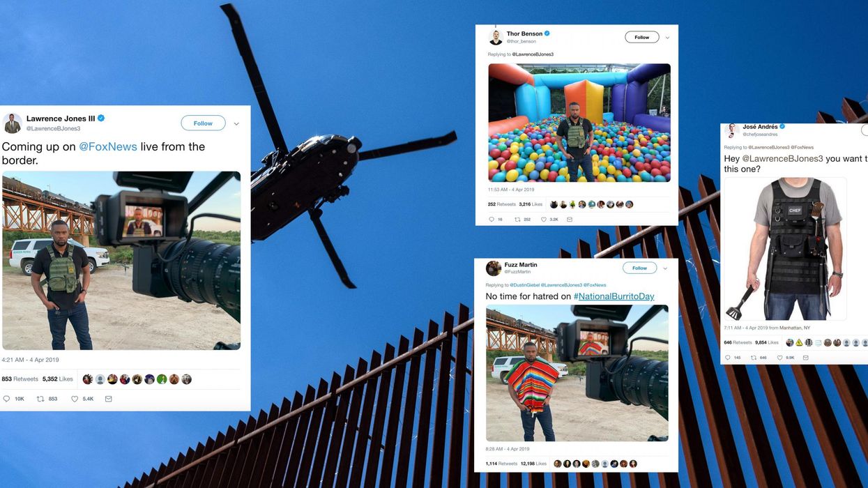Click reply icon on Lawrence Jones tweet
The image size is (868, 488).
point(6,399)
